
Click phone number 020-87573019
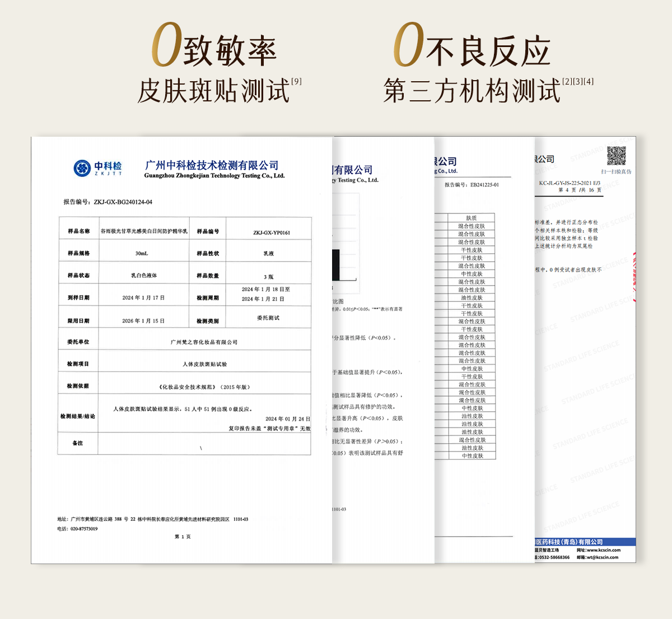(83, 529)
